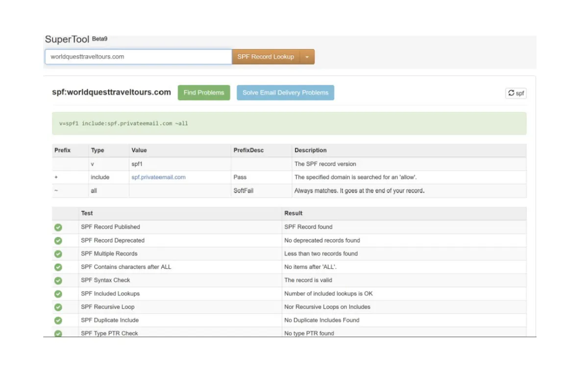Screen dimensions: 588x367
Task: Click the SuperTool title
Action: [x=67, y=40]
